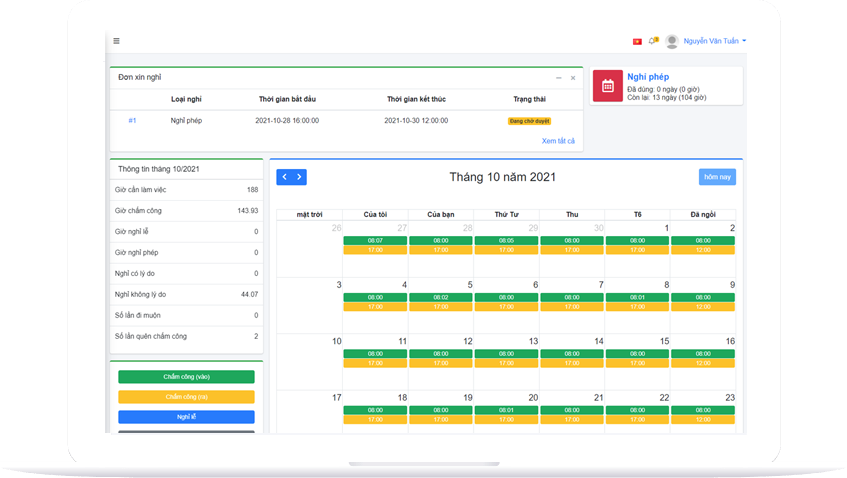Go to next month in calendar
The image size is (847, 478).
point(299,177)
